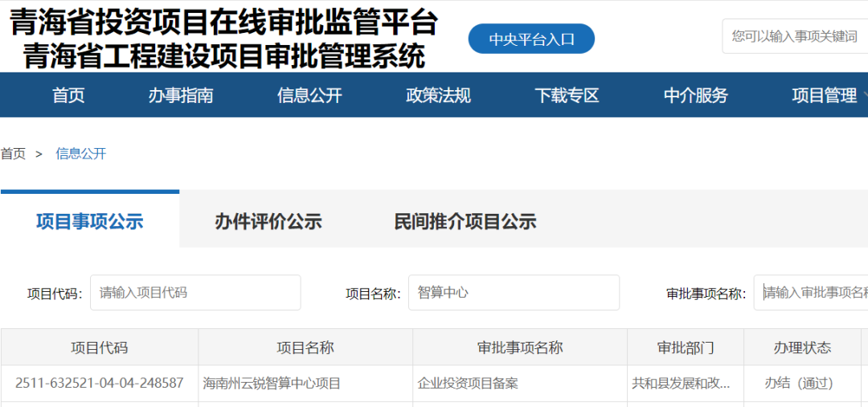Focus the 审批事项名称 input field
This screenshot has width=868, height=407.
[810, 293]
